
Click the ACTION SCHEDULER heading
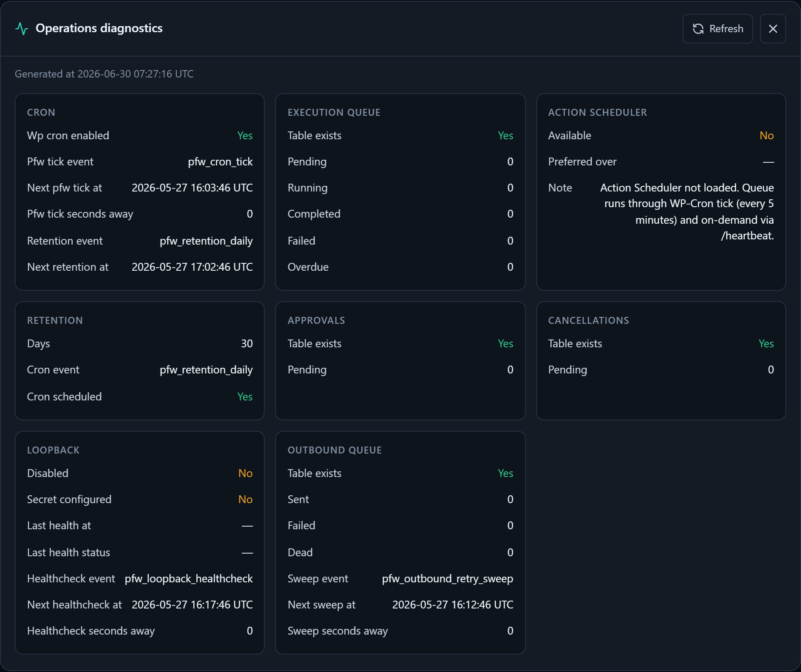coord(597,112)
